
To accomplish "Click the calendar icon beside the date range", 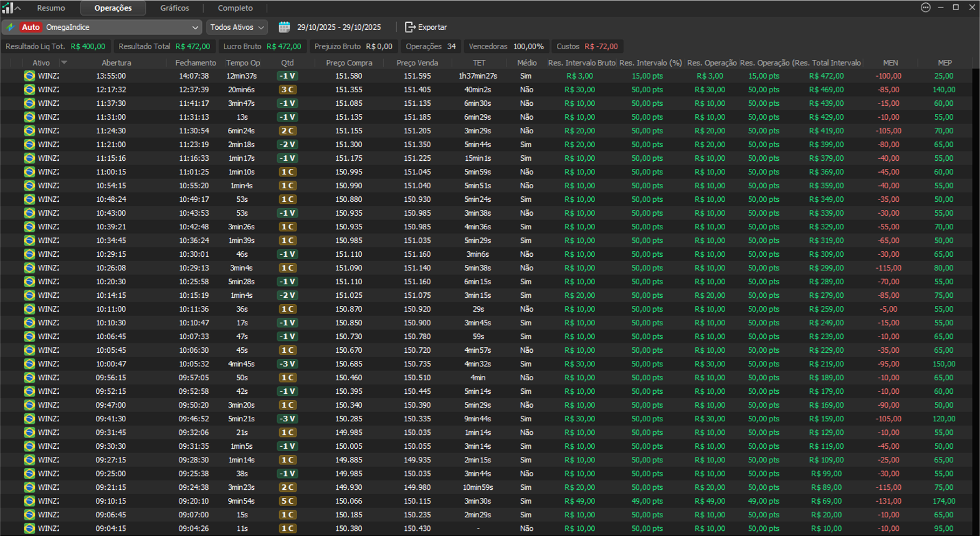I will (284, 27).
